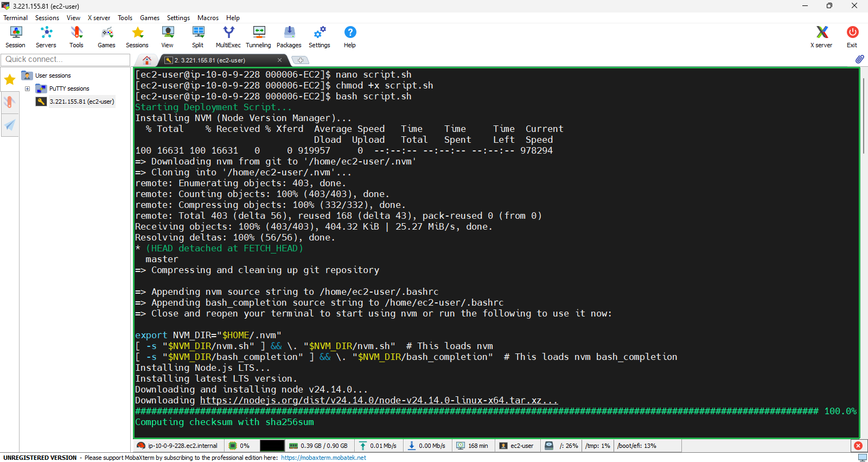Viewport: 868px width, 462px height.
Task: Enable MultiExec mode icon
Action: point(228,37)
